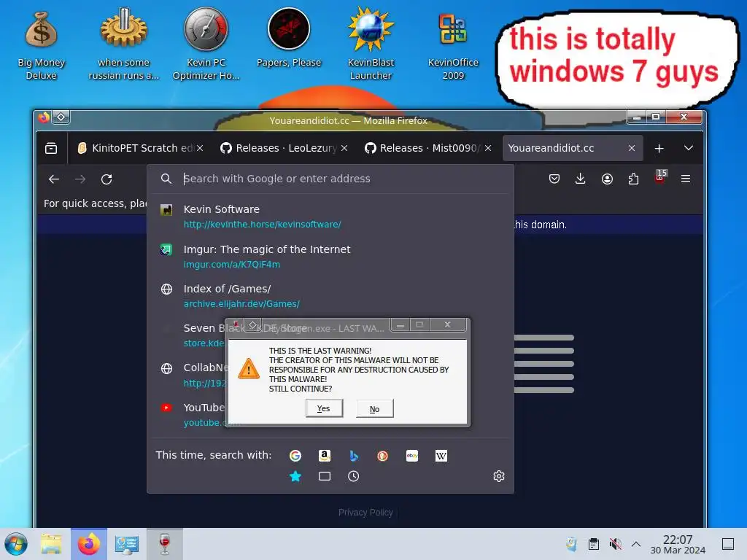Click No in the last warning dialog
Image resolution: width=747 pixels, height=560 pixels.
(374, 409)
